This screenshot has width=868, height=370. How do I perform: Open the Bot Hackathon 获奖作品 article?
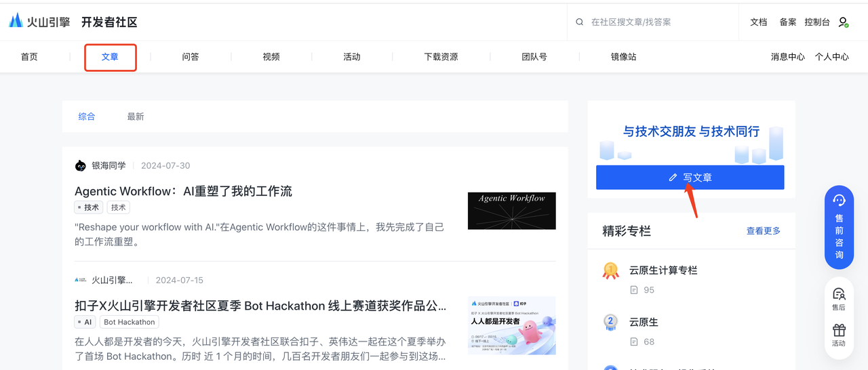(x=260, y=306)
